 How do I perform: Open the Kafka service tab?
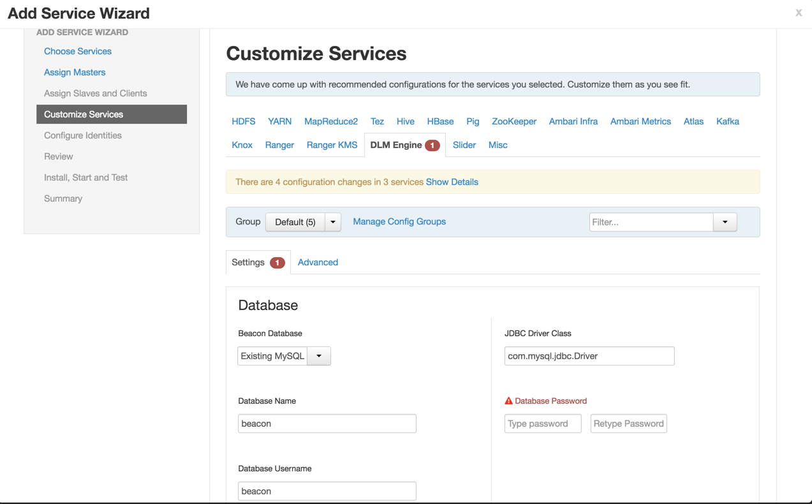point(727,121)
